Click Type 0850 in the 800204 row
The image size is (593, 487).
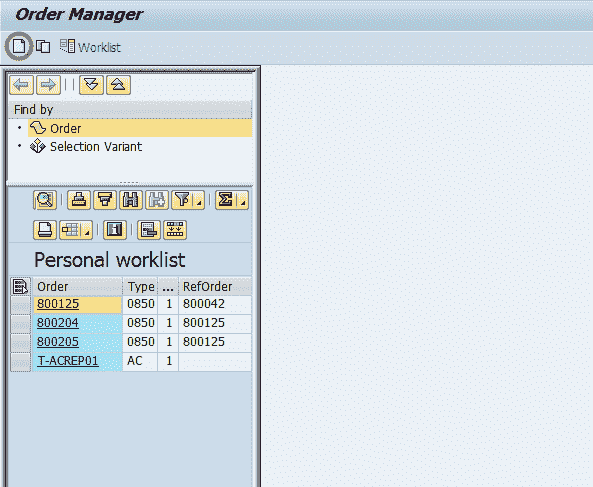(x=141, y=323)
